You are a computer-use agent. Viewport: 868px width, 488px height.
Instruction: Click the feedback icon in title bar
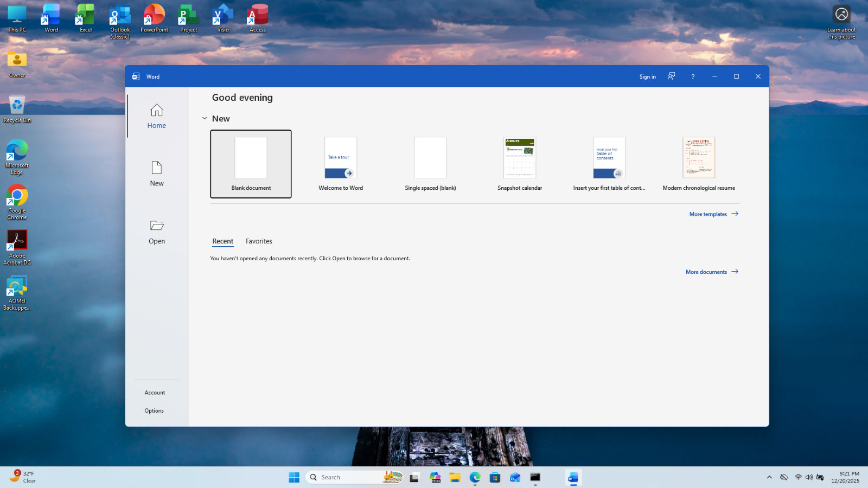(671, 76)
